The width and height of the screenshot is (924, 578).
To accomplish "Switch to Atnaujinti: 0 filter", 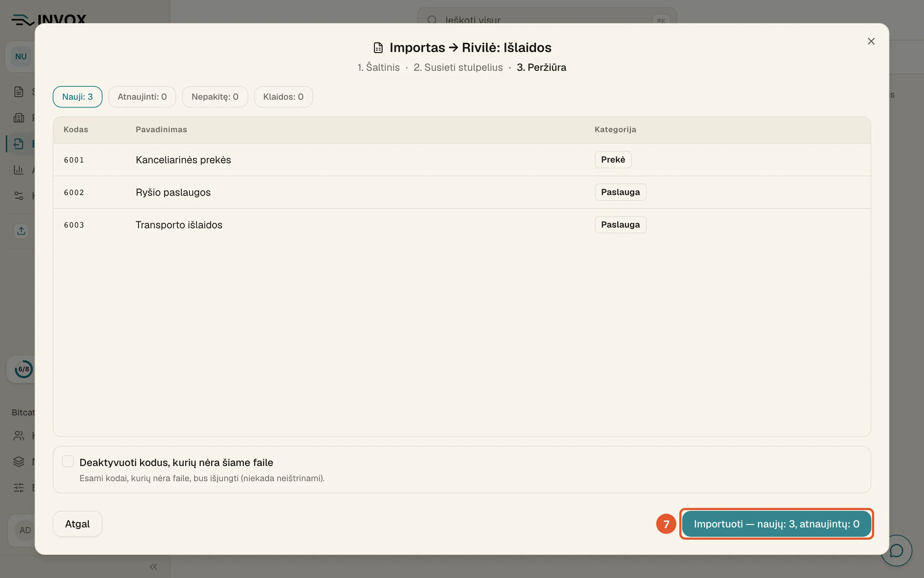I will click(142, 97).
